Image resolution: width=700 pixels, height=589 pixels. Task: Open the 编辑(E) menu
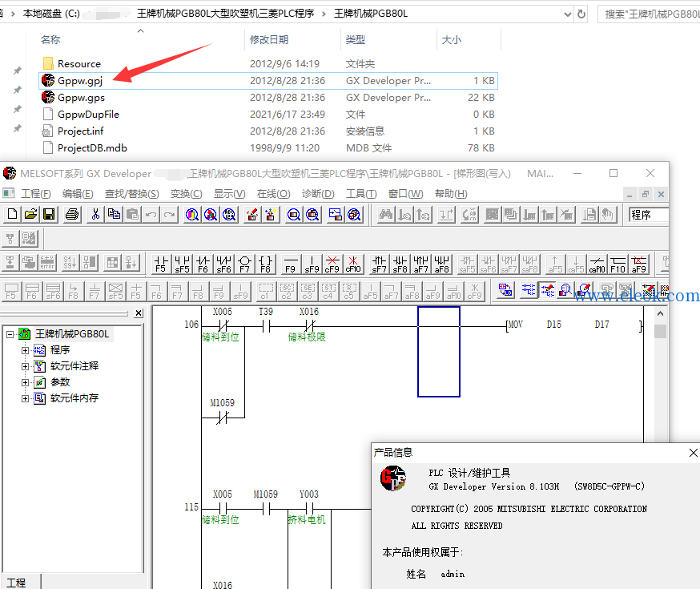tap(78, 194)
